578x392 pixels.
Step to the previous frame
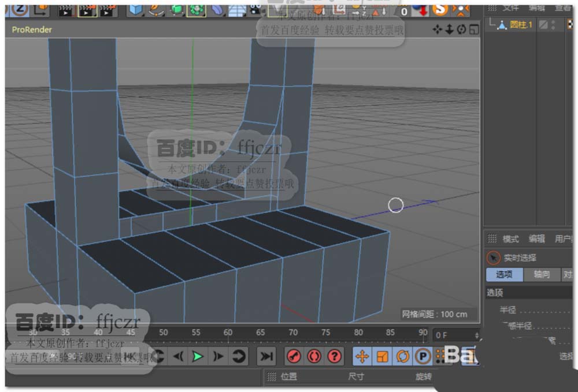click(179, 356)
